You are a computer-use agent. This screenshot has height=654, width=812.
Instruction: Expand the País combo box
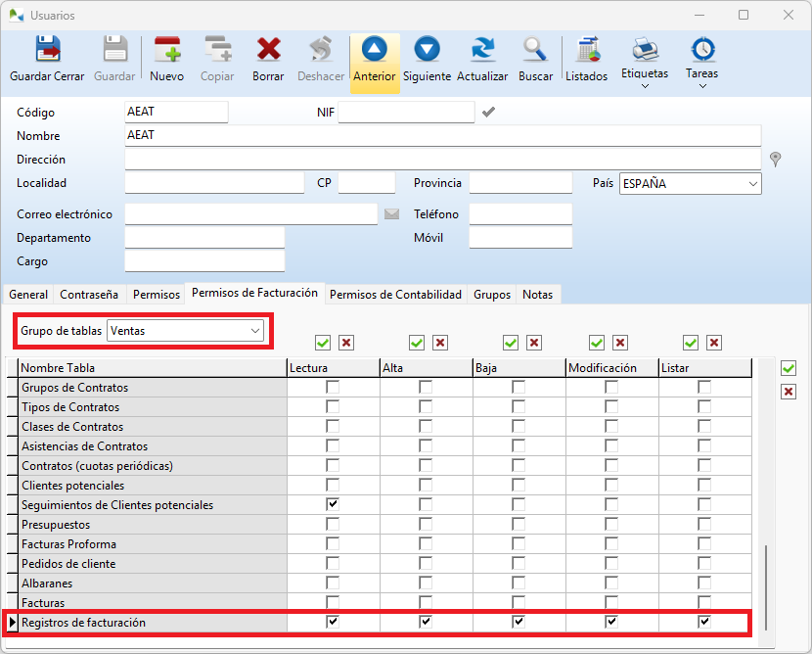coord(752,184)
